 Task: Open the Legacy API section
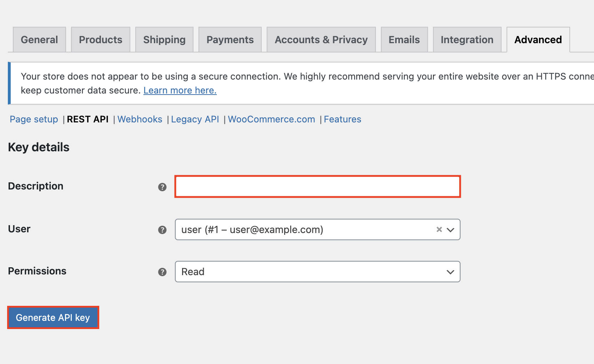coord(195,119)
